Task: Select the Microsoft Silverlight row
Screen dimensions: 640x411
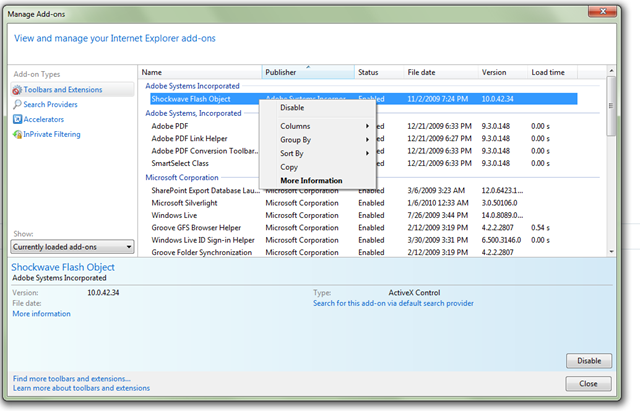Action: point(183,202)
